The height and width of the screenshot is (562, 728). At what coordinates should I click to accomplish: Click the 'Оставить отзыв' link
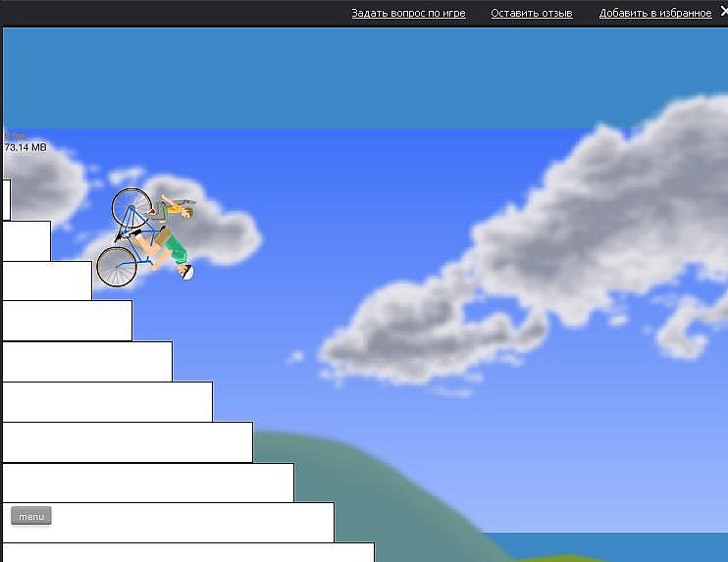click(532, 13)
